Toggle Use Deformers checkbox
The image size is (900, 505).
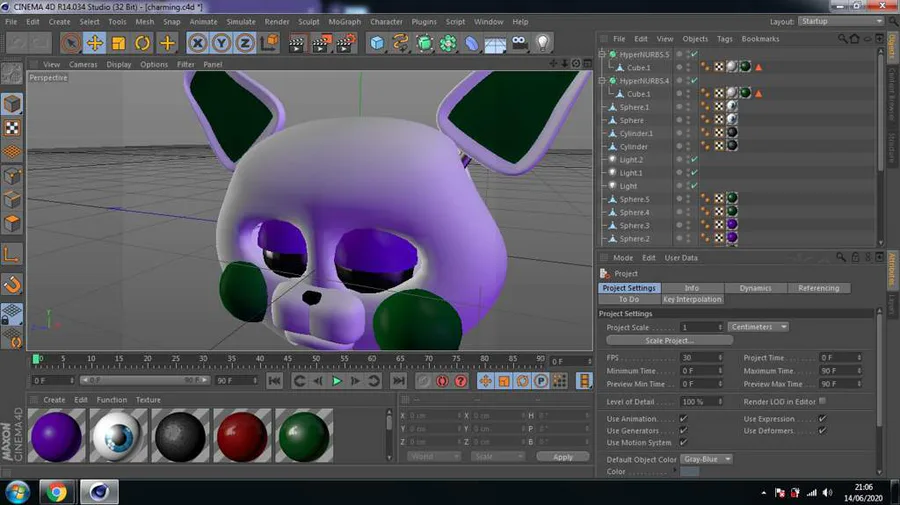pyautogui.click(x=822, y=430)
